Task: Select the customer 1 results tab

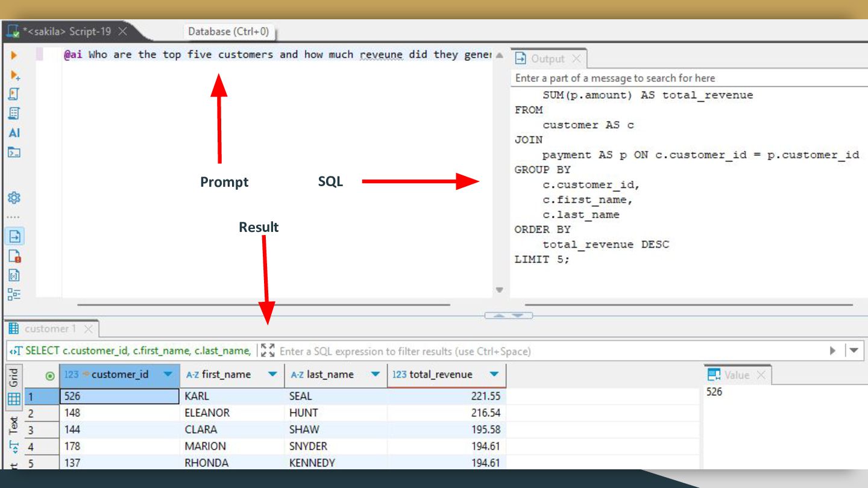Action: coord(49,329)
